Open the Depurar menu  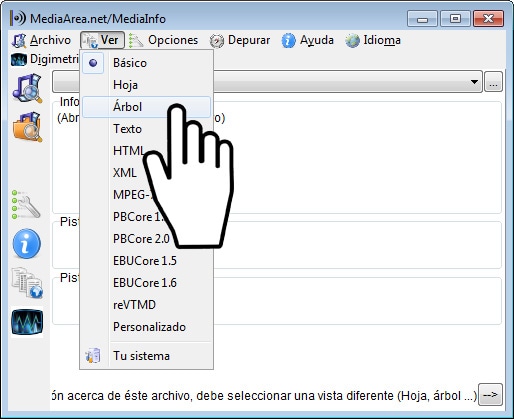240,40
